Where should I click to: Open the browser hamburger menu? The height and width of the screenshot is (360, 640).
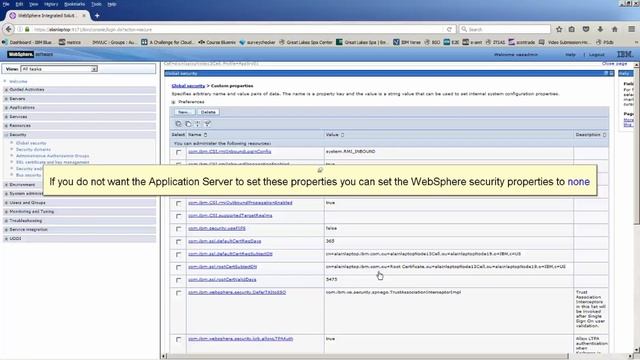[631, 29]
